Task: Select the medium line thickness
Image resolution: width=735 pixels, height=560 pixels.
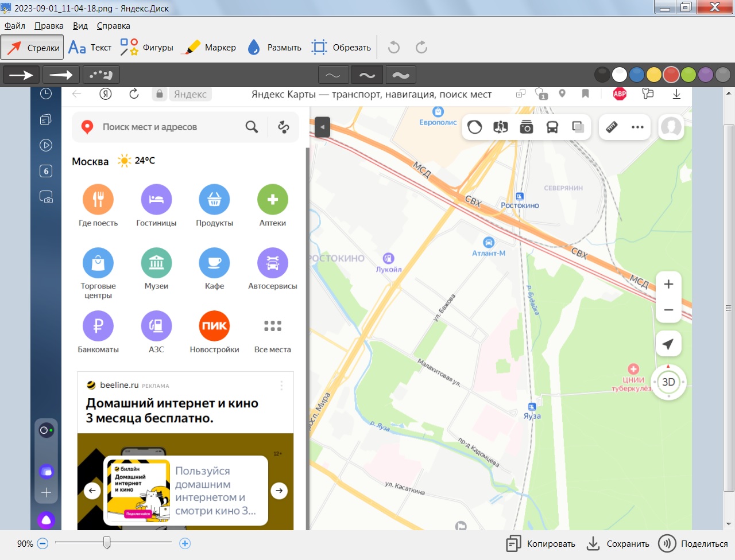Action: (367, 75)
